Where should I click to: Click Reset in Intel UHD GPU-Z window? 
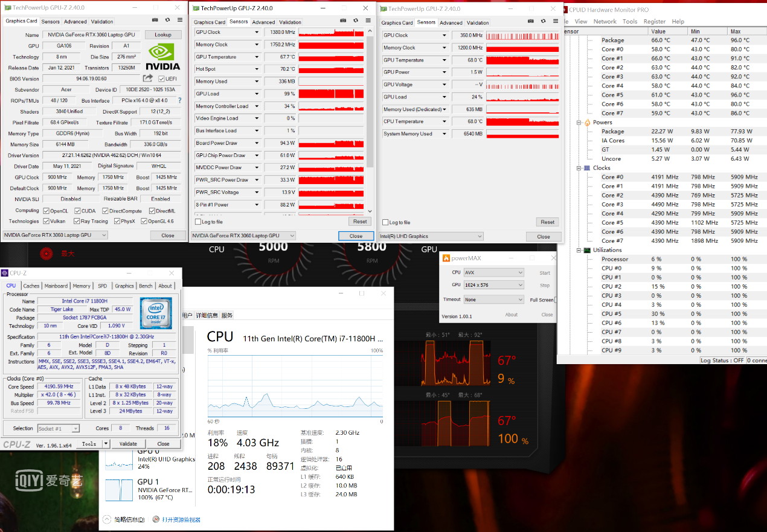coord(548,222)
